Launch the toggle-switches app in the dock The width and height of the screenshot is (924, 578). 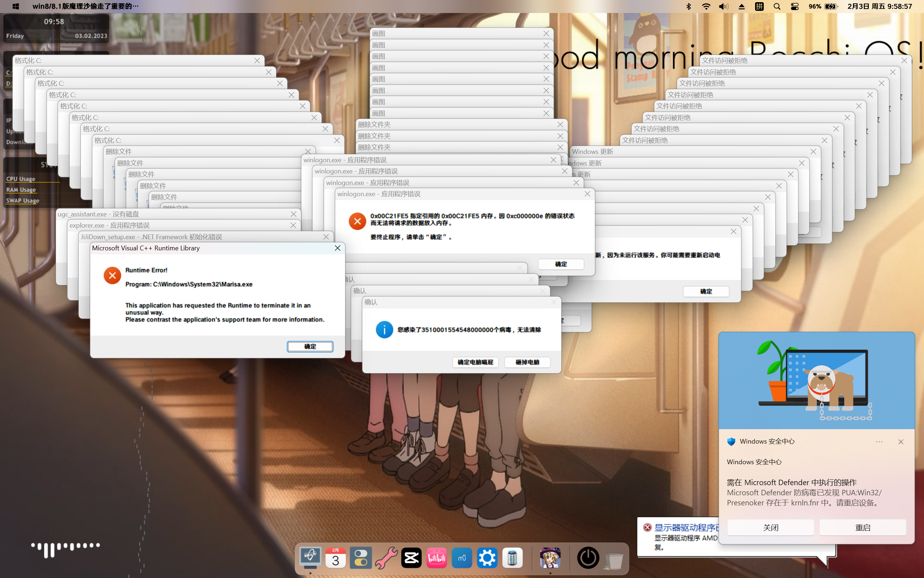361,558
